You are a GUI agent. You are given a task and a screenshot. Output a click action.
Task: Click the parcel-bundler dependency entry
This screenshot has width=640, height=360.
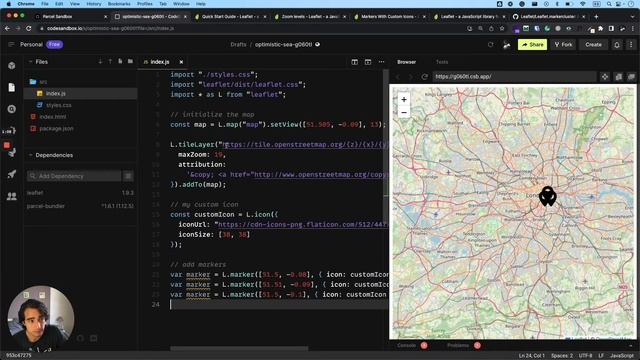[80, 206]
